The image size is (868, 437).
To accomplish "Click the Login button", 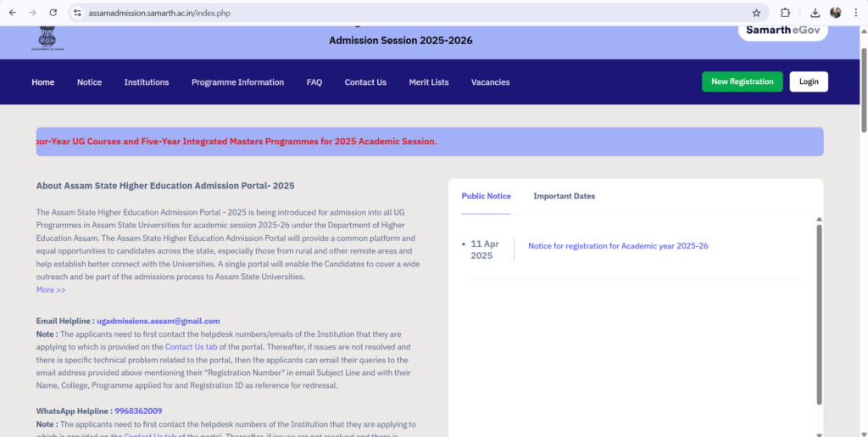I will [809, 81].
